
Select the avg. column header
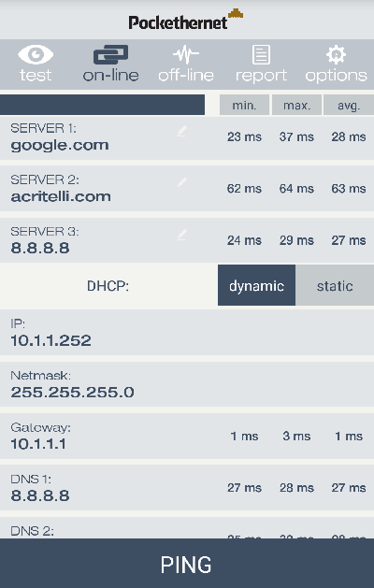pyautogui.click(x=349, y=105)
